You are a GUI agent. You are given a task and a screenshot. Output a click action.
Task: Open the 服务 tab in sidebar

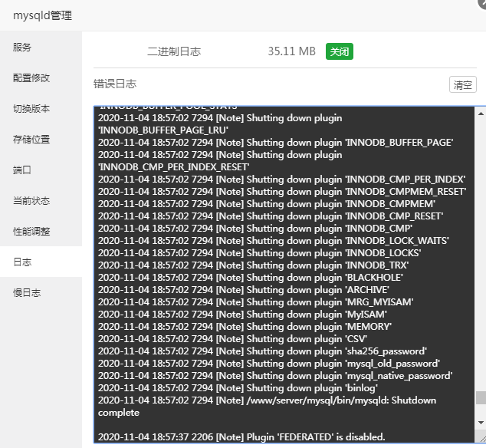tap(41, 48)
